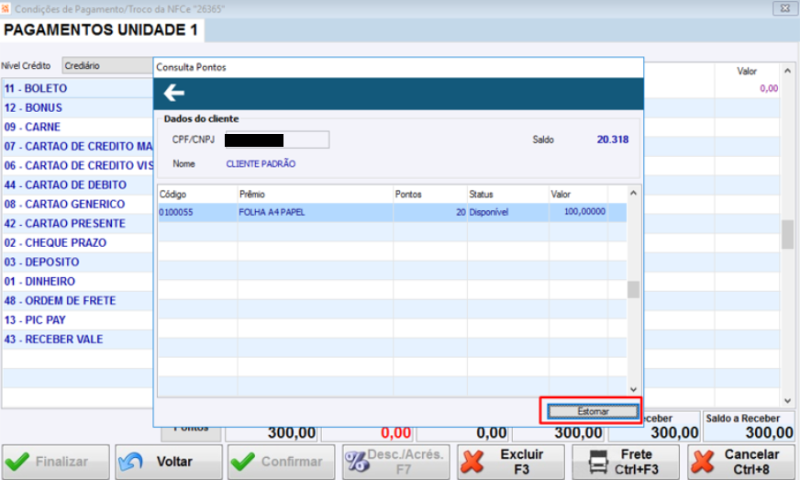Select 07 - CARTAO DE CREDITO MA row
The image size is (800, 480).
coord(78,146)
